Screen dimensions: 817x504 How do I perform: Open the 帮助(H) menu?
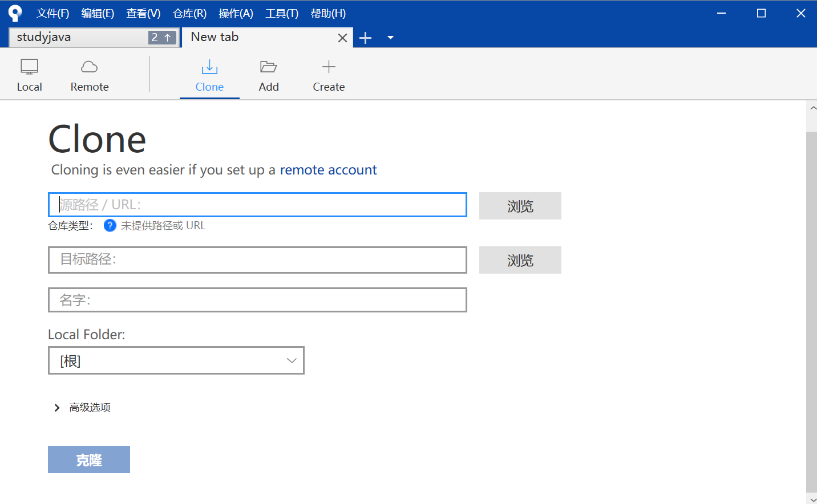pyautogui.click(x=328, y=14)
